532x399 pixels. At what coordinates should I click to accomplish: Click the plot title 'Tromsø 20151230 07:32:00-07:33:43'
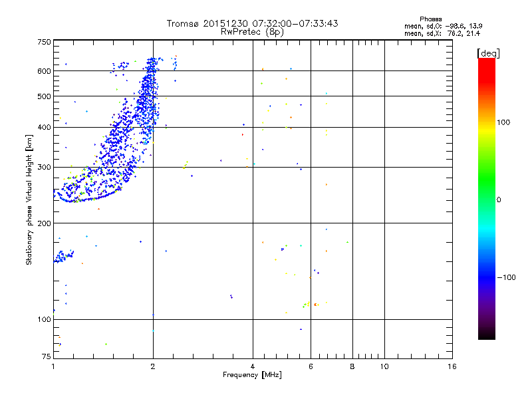252,23
